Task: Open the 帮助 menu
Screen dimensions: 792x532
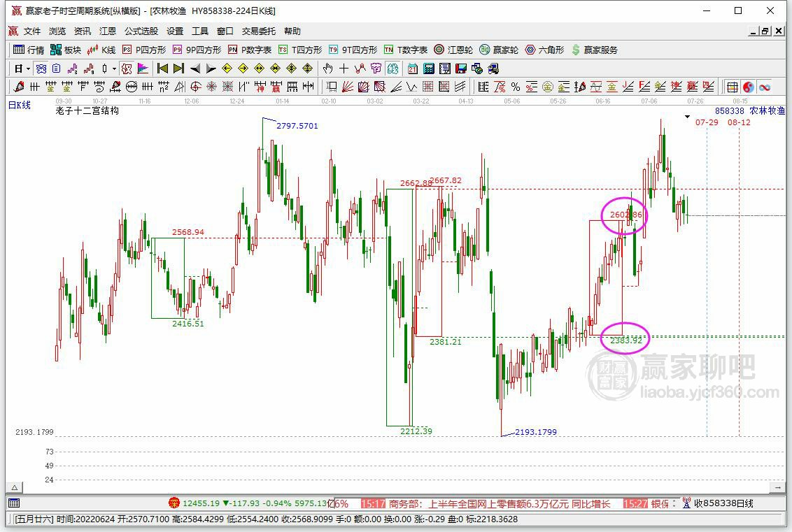Action: point(292,31)
